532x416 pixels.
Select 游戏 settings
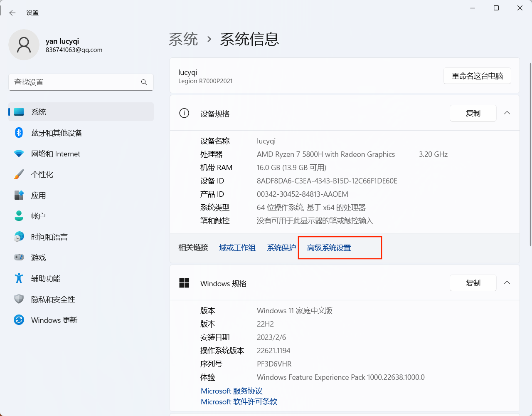pyautogui.click(x=37, y=258)
